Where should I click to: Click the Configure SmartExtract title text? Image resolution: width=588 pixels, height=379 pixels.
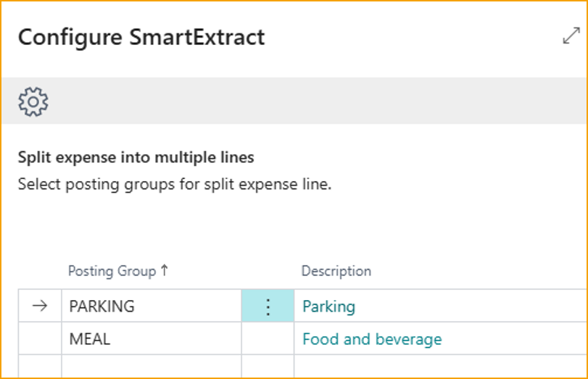pos(141,37)
